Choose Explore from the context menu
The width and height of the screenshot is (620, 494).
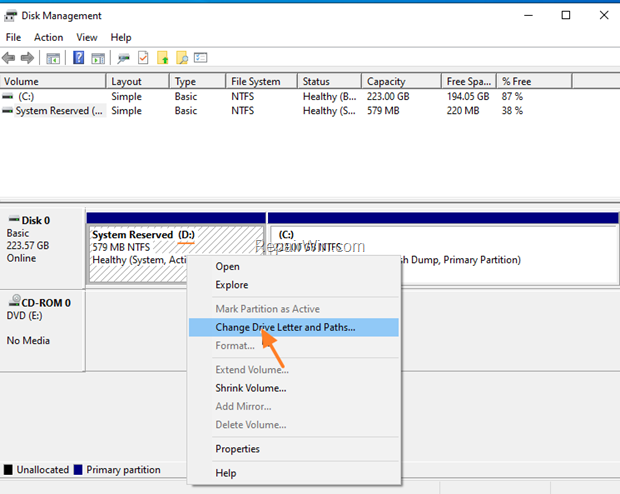click(294, 285)
